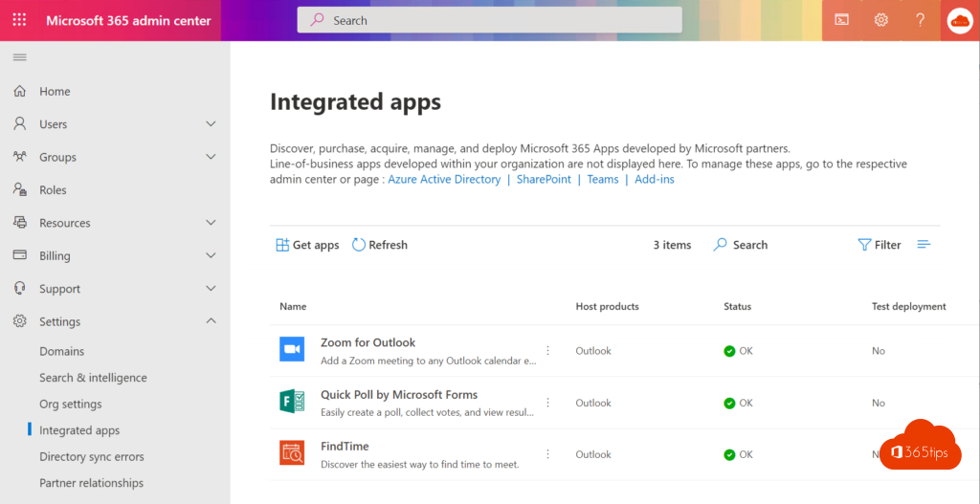Expand the Support chevron
The image size is (980, 504).
tap(212, 289)
